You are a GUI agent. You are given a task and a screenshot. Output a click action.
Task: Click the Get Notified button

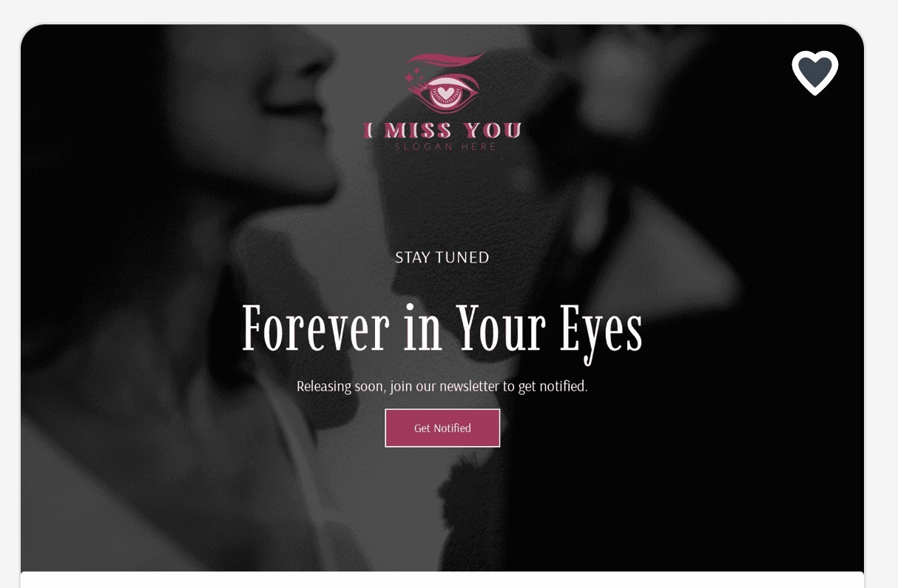[x=442, y=428]
